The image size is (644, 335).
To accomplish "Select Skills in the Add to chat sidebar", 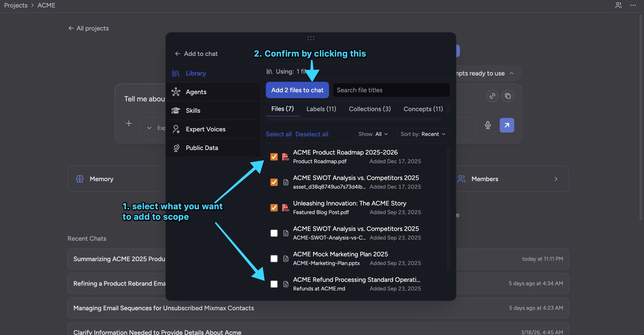I will pyautogui.click(x=213, y=110).
